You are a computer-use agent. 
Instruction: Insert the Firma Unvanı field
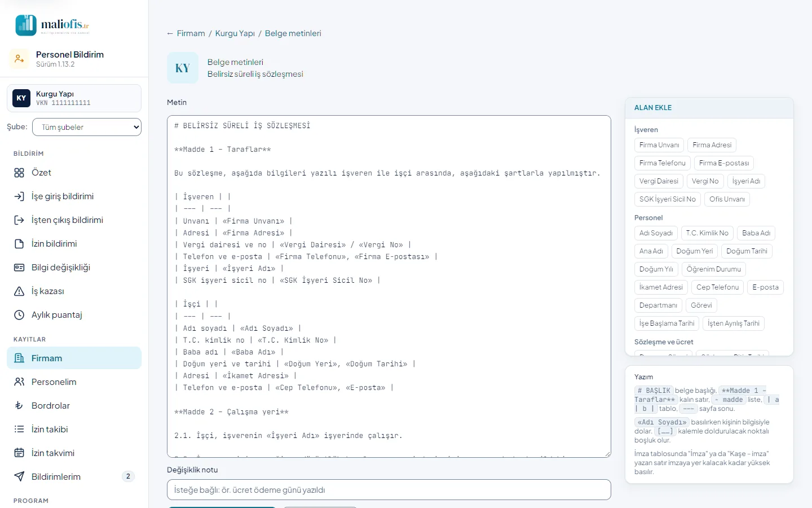pyautogui.click(x=659, y=145)
